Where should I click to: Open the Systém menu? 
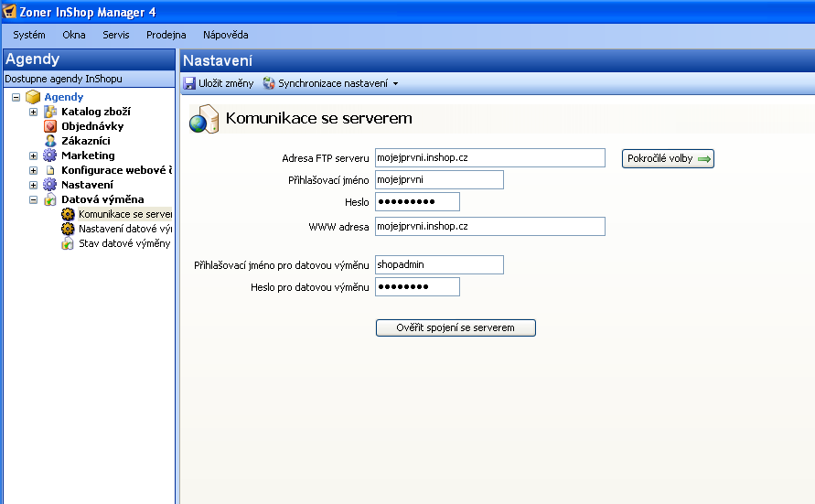29,35
